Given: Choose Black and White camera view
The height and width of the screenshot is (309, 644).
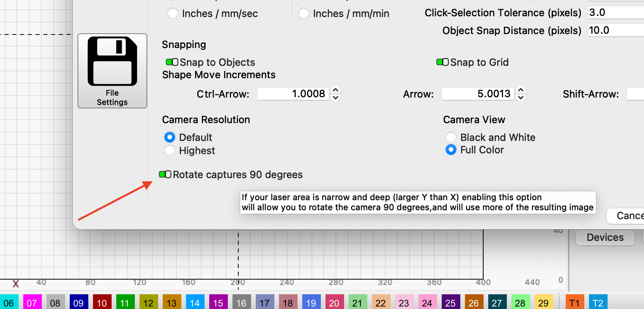Looking at the screenshot, I should click(451, 137).
